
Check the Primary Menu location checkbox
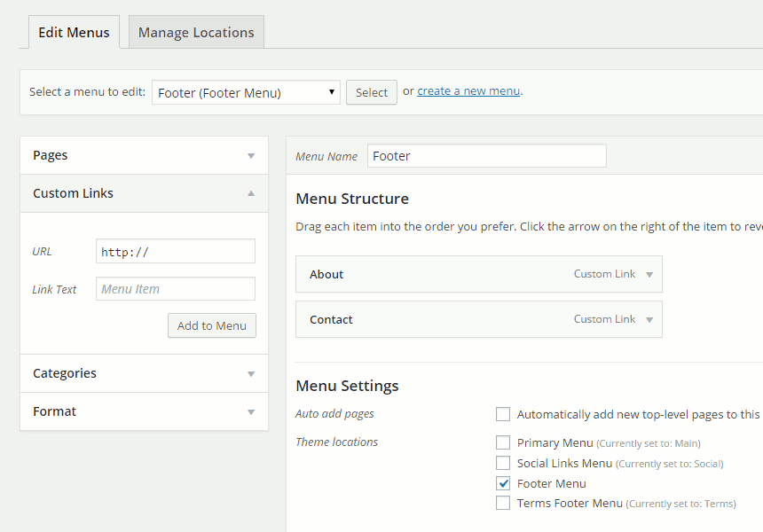click(x=503, y=442)
